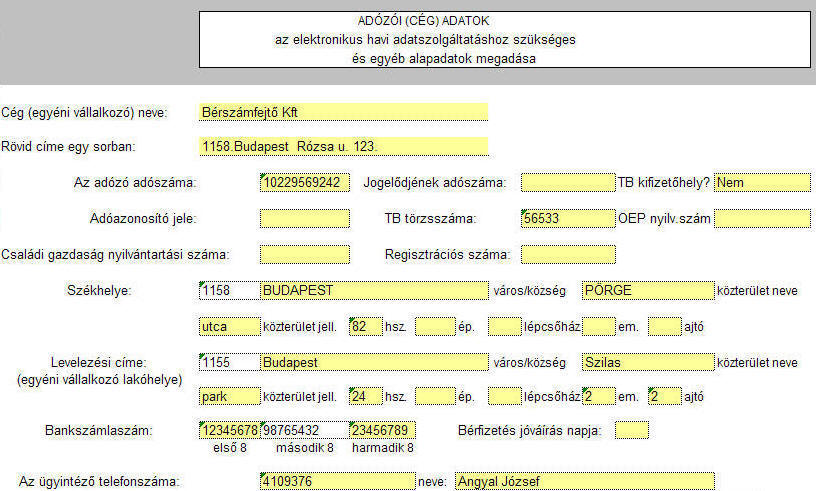
Task: Click the 'első 8' caption under the account number
Action: (x=230, y=448)
